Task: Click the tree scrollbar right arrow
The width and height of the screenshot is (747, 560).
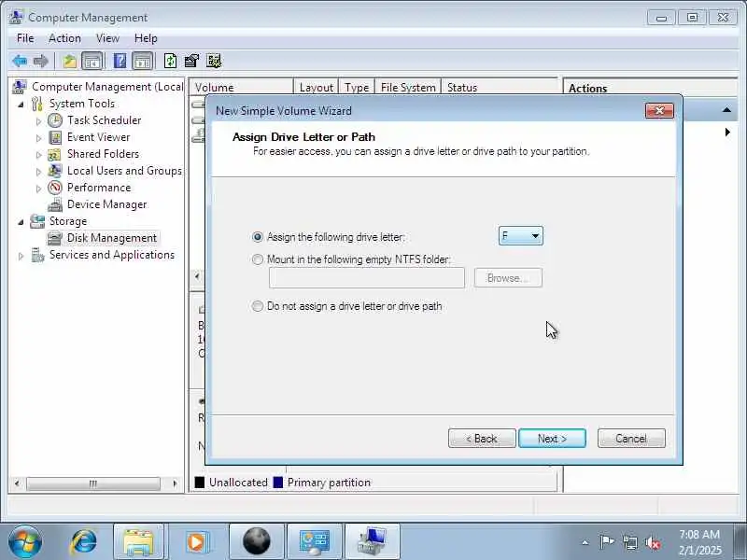Action: (175, 483)
